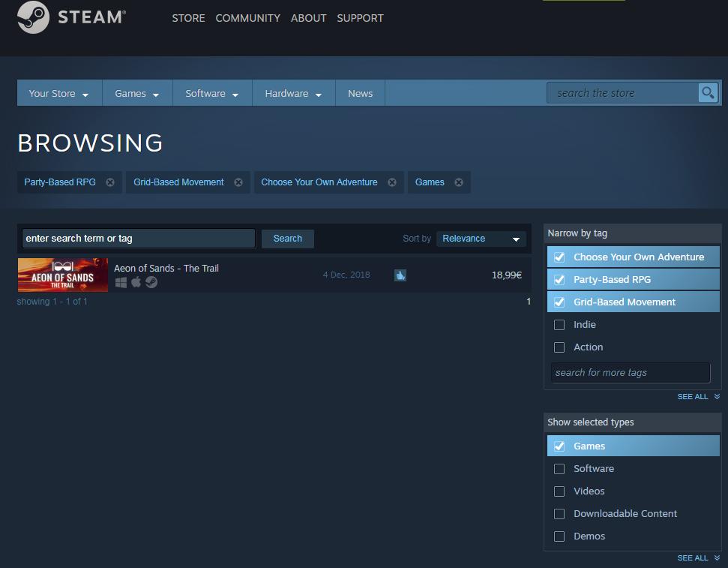This screenshot has height=568, width=728.
Task: Click the Mac platform icon for Aeon of Sands
Action: point(136,282)
